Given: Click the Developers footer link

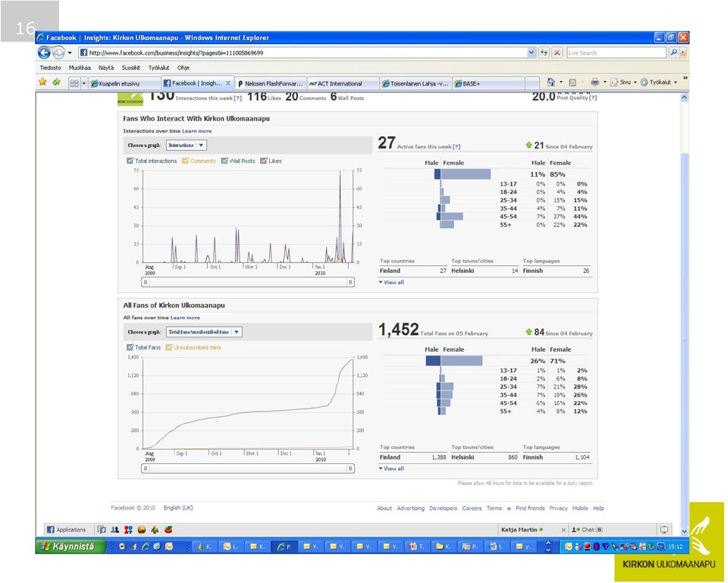Looking at the screenshot, I should pyautogui.click(x=444, y=509).
